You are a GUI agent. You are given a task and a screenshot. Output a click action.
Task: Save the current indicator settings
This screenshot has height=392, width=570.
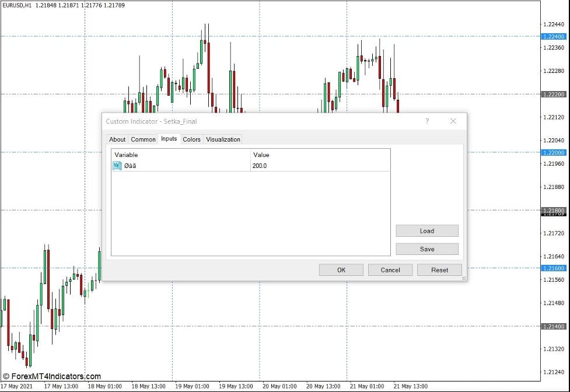427,249
